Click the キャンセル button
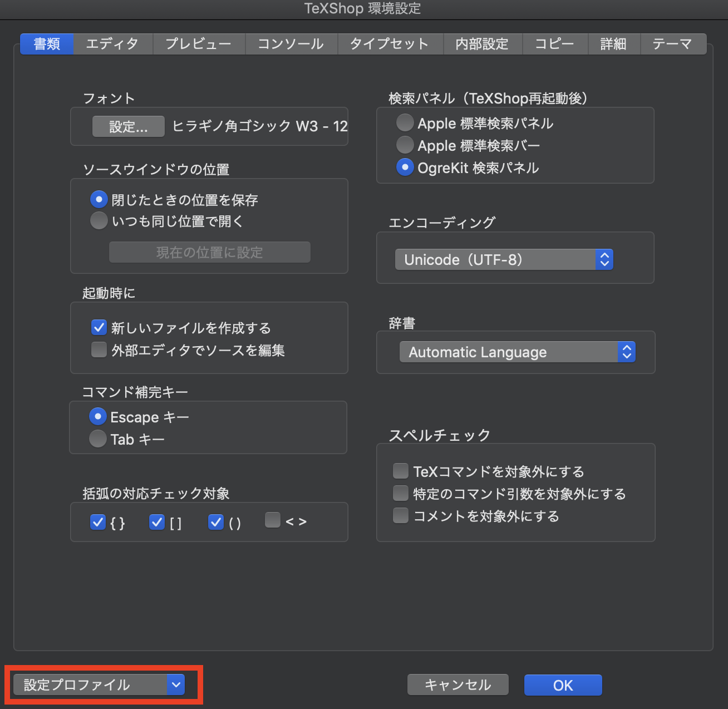Viewport: 728px width, 709px height. click(458, 685)
